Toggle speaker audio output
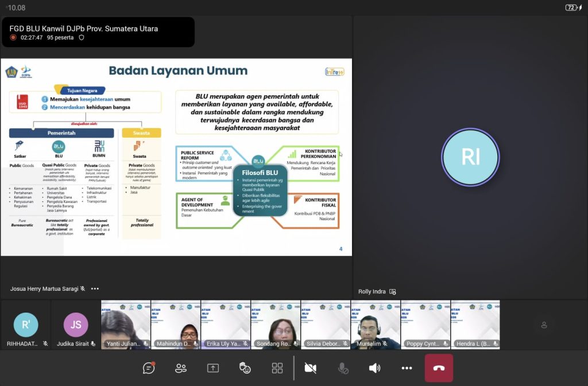The width and height of the screenshot is (588, 386). tap(374, 368)
